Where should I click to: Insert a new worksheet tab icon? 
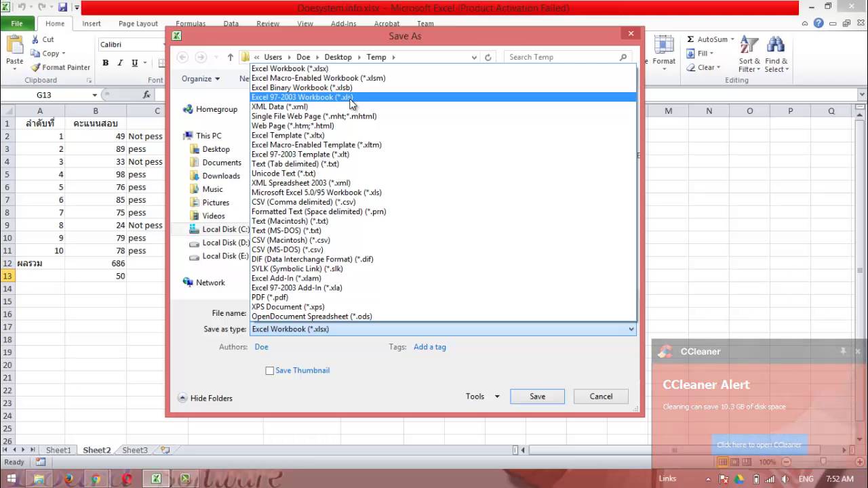tap(164, 450)
